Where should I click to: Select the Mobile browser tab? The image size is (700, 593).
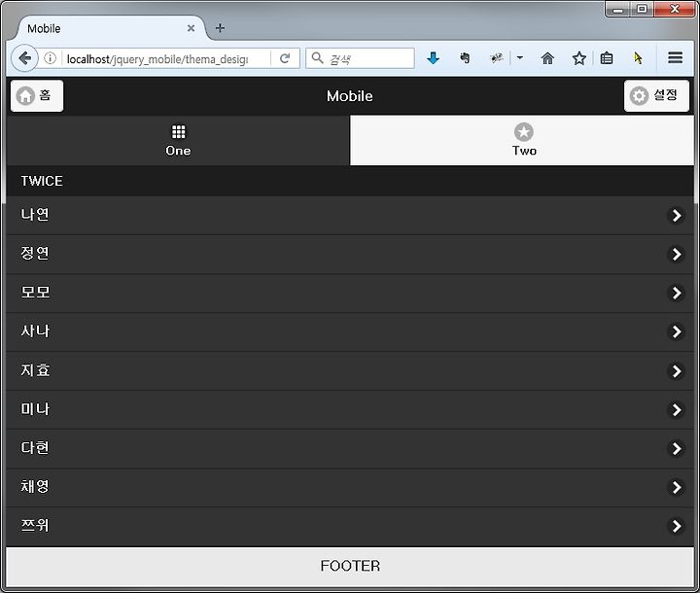112,28
